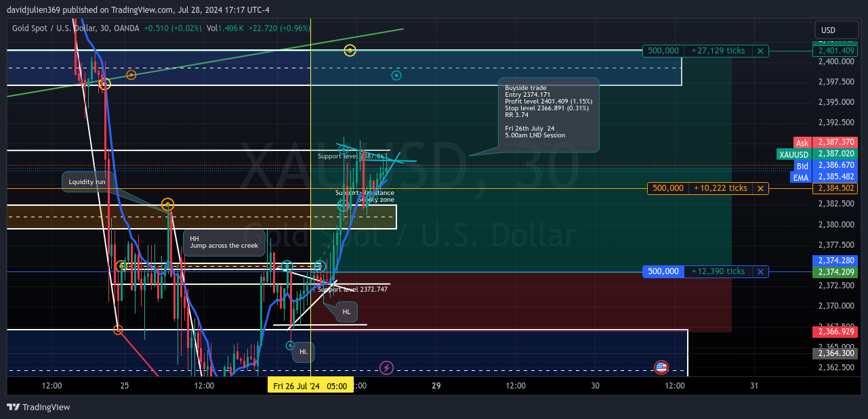This screenshot has width=868, height=419.
Task: Select the Lquidity run callout
Action: coord(87,182)
